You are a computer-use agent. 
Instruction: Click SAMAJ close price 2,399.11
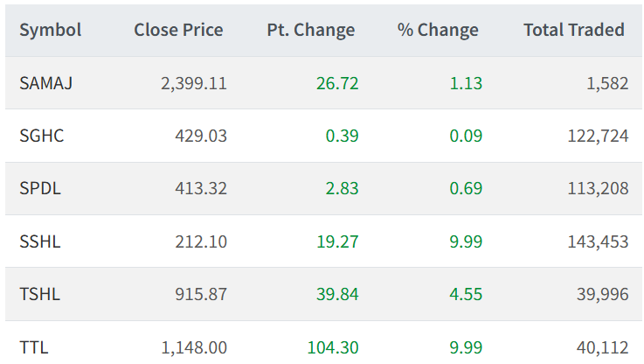pos(194,83)
